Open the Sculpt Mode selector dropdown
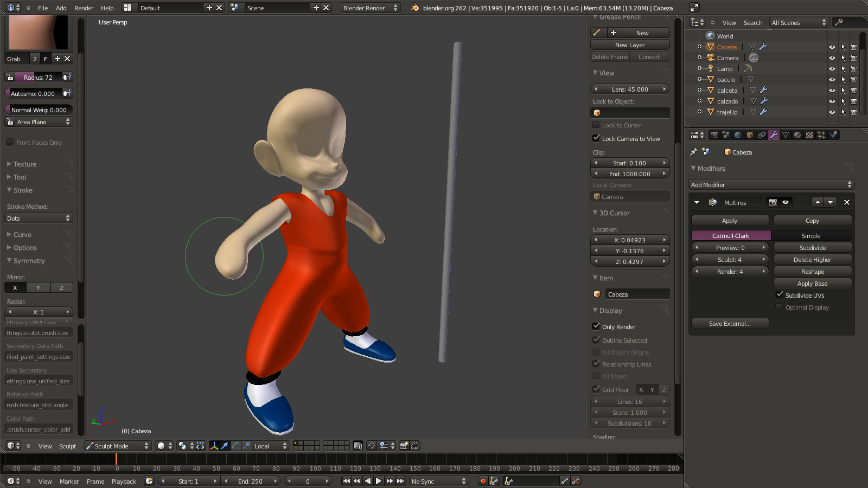868x488 pixels. (x=117, y=446)
